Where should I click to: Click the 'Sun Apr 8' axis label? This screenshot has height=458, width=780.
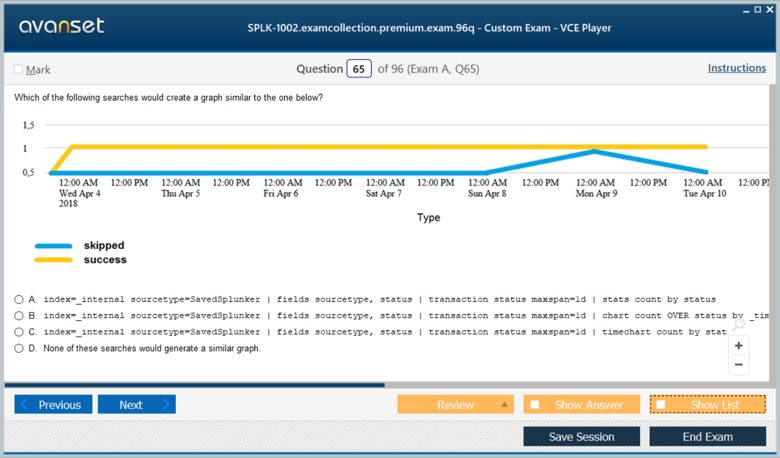487,193
